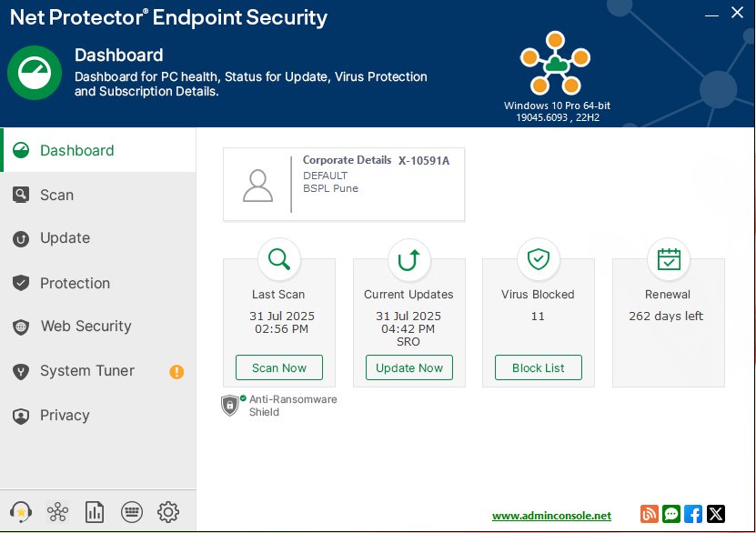This screenshot has width=756, height=533.
Task: Open the Protection sidebar item
Action: [x=75, y=283]
